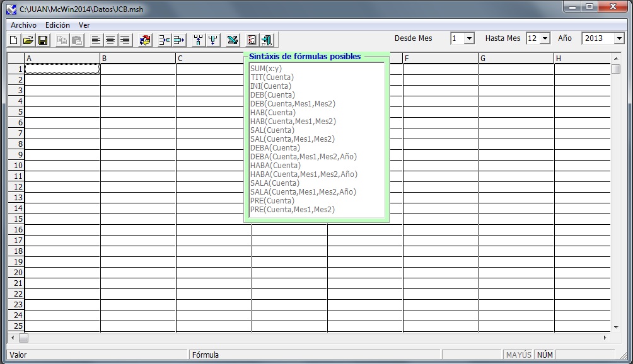Screen dimensions: 633x364
Task: Click the horizontal scrollbar left arrow
Action: pos(13,338)
